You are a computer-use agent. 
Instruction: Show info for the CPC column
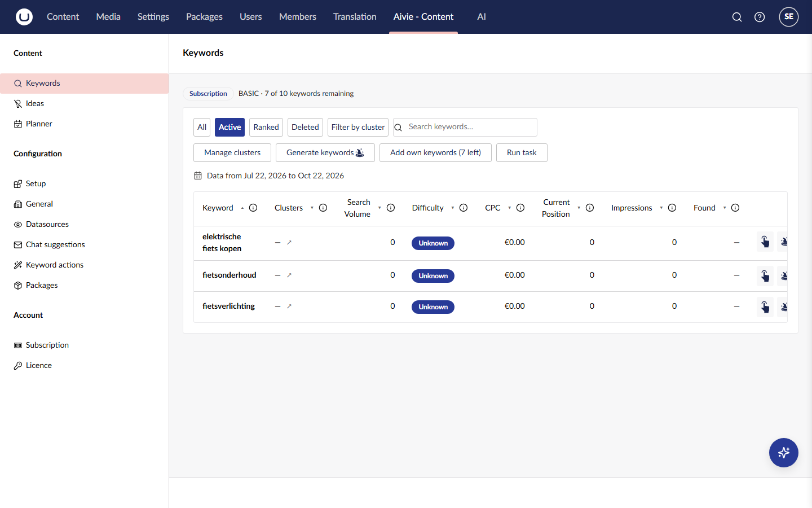[520, 208]
